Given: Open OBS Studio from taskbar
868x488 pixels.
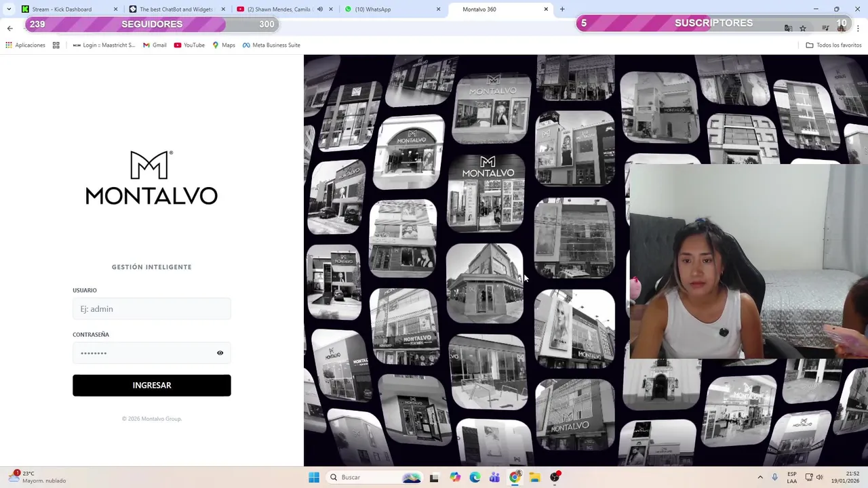Looking at the screenshot, I should pos(555,477).
